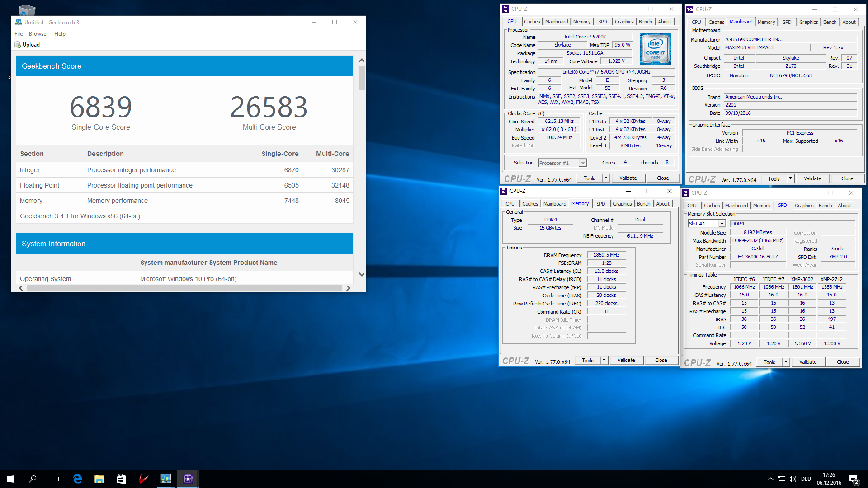Click CPU-Z CPU window title icon
Viewport: 868px width, 488px height.
pyautogui.click(x=506, y=9)
